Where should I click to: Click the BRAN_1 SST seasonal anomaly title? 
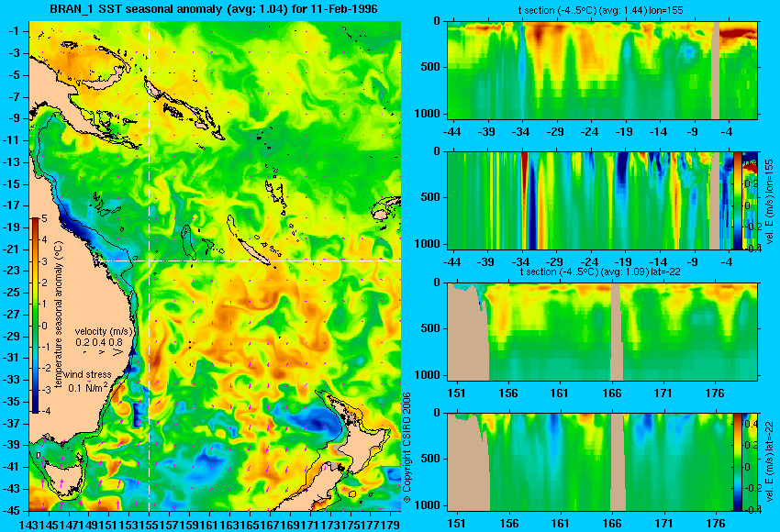[x=214, y=9]
